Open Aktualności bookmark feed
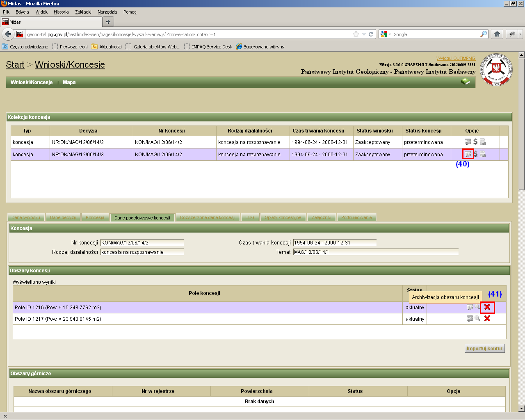525x420 pixels. pyautogui.click(x=107, y=46)
